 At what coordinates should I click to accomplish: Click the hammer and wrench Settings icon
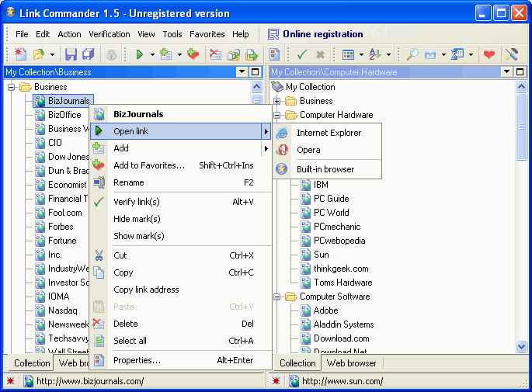[511, 54]
